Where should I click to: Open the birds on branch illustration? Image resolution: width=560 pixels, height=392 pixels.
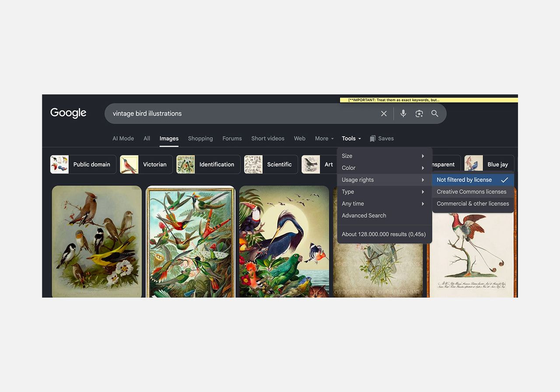pos(97,241)
